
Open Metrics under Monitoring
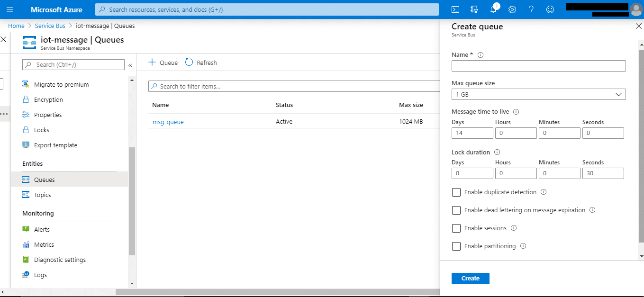[x=44, y=245]
